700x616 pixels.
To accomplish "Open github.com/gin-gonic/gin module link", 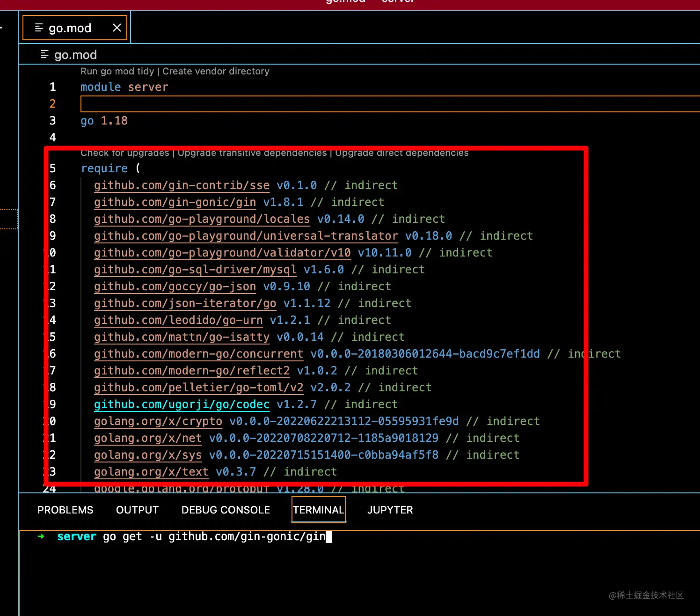I will (175, 202).
